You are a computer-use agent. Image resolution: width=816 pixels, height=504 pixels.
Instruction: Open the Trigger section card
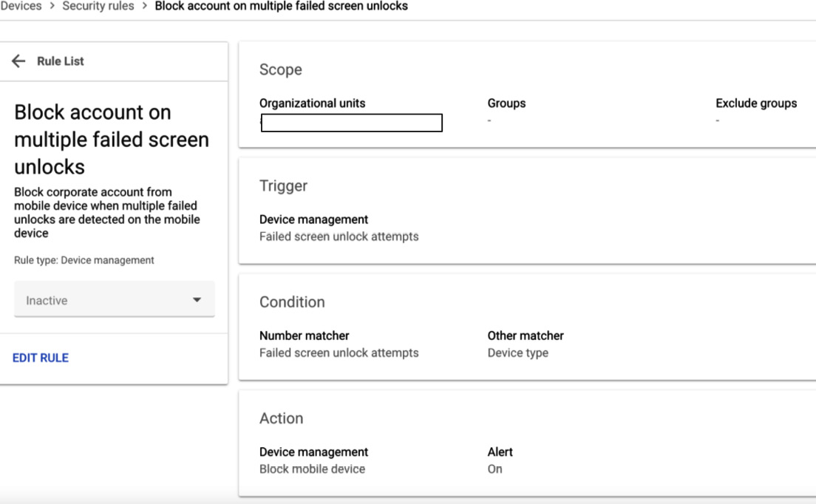pos(527,211)
